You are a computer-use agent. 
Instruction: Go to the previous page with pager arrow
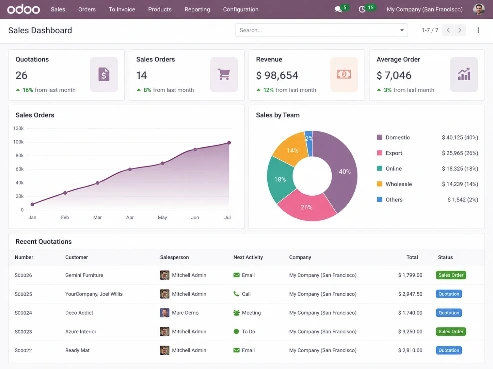(x=448, y=30)
